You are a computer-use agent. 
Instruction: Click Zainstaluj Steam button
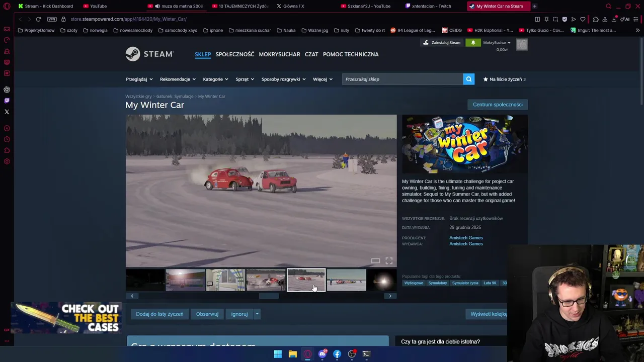point(441,43)
